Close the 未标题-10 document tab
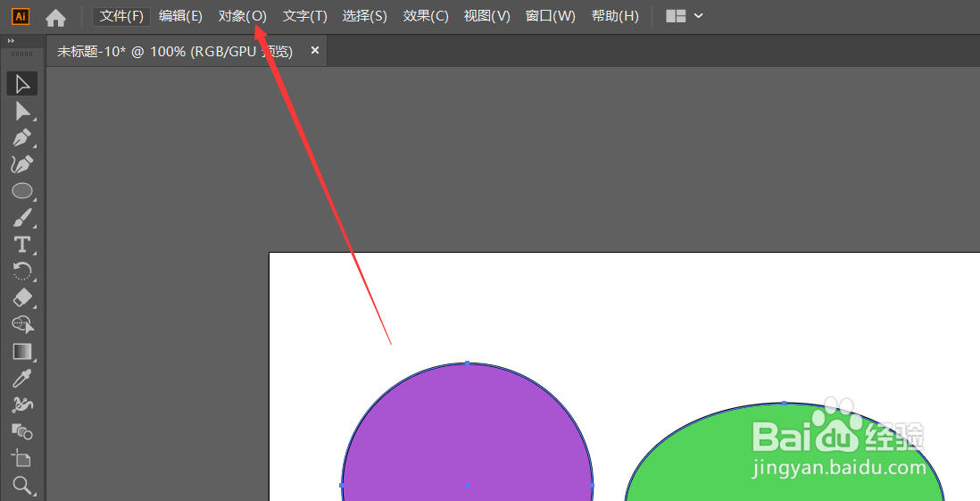The image size is (980, 501). (x=315, y=50)
